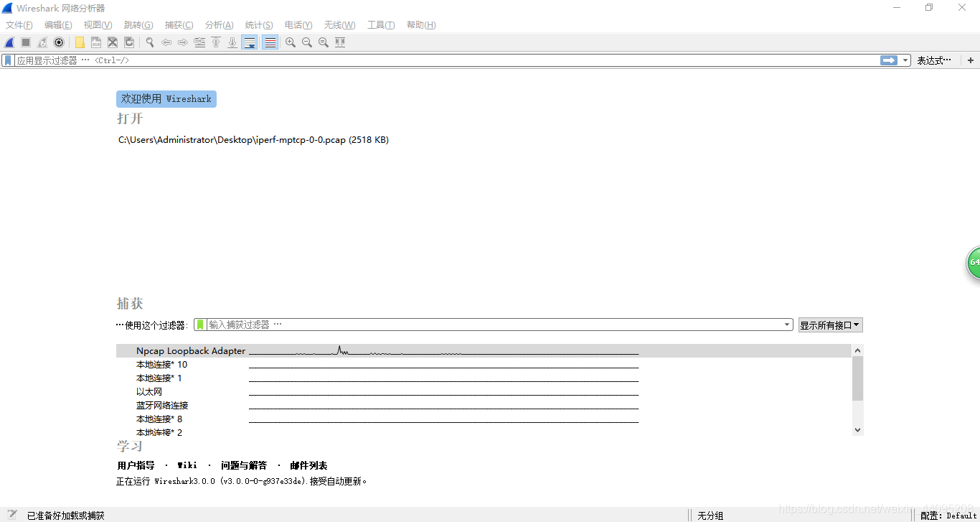Viewport: 980px width, 522px height.
Task: Reset text size to normal icon
Action: 324,42
